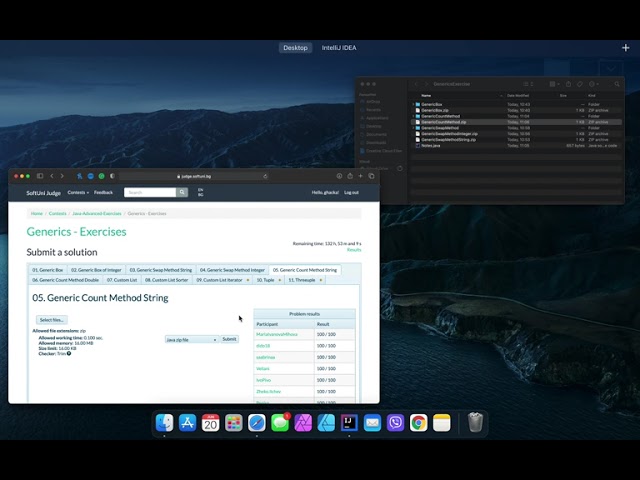This screenshot has height=480, width=640.
Task: Select GenericCountMethod.zip file in Finder
Action: [x=516, y=122]
